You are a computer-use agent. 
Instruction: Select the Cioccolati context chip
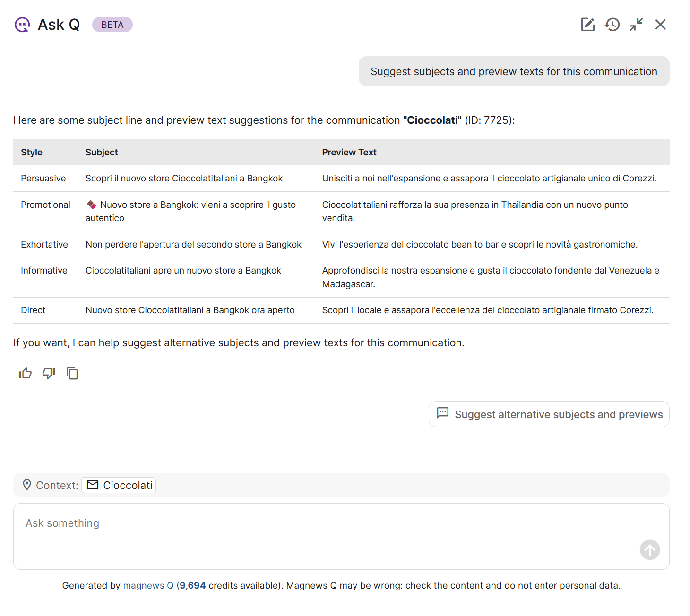(119, 485)
